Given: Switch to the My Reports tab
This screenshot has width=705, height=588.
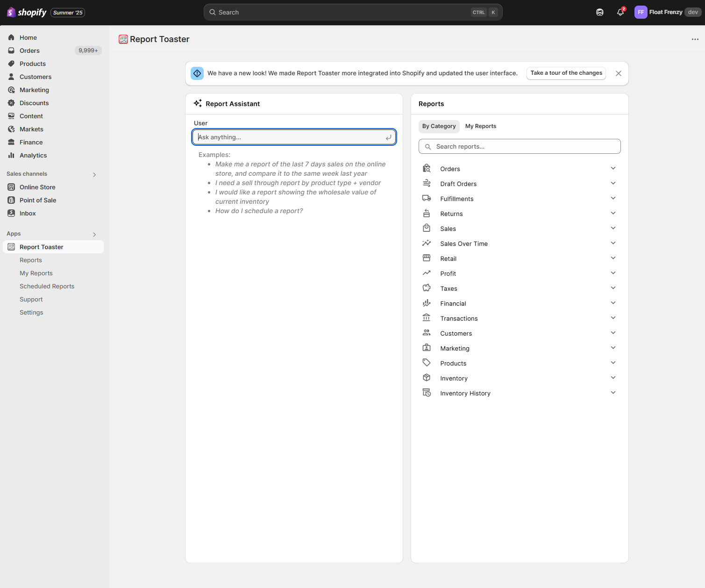Looking at the screenshot, I should 480,126.
